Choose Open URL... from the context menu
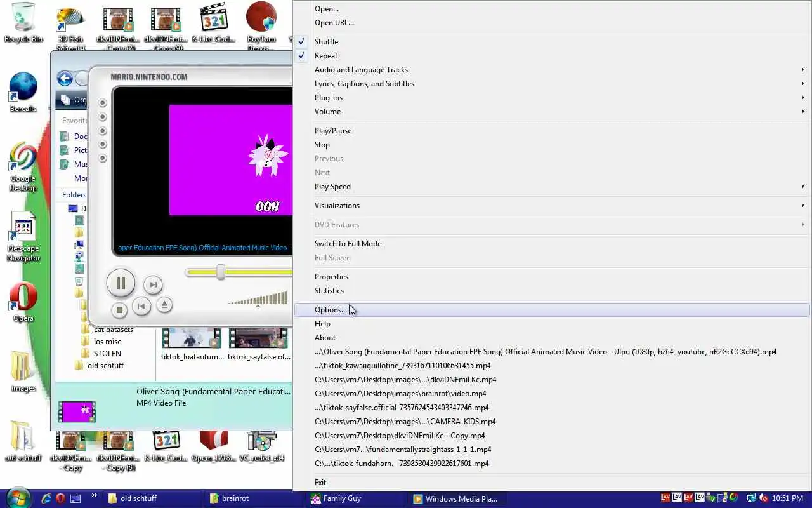 pos(551,23)
